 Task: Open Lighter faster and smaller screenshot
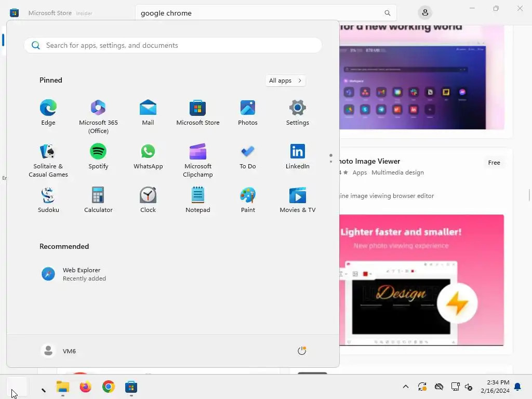[x=421, y=280]
